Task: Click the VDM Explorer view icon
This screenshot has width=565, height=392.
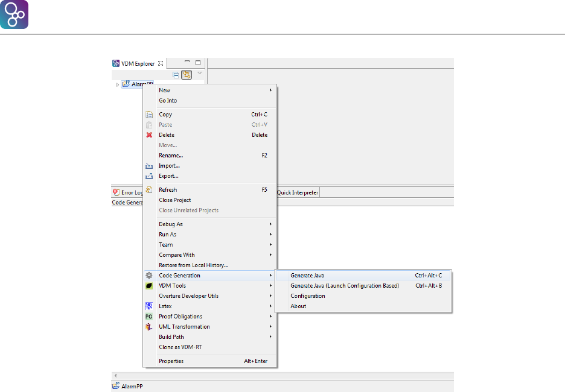Action: pyautogui.click(x=116, y=63)
